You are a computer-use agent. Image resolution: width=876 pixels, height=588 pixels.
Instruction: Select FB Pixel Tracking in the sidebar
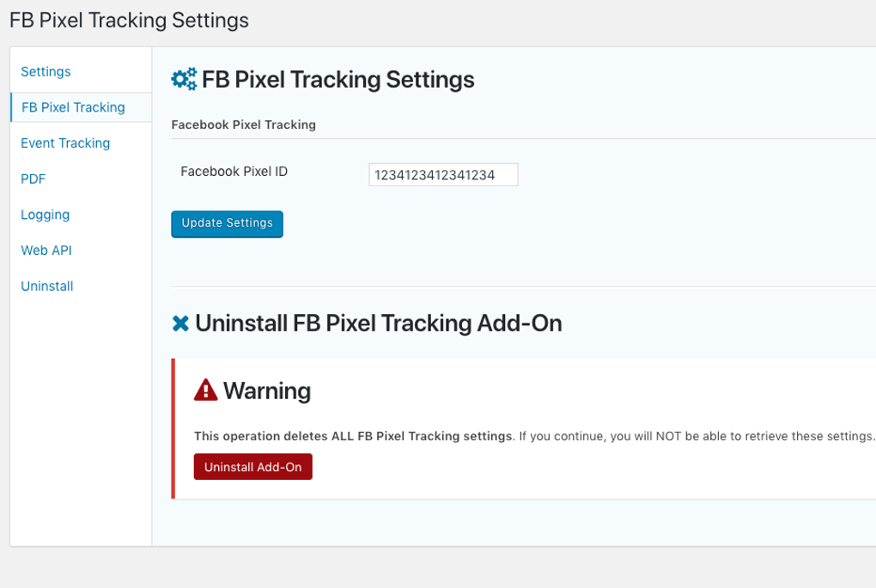[74, 107]
